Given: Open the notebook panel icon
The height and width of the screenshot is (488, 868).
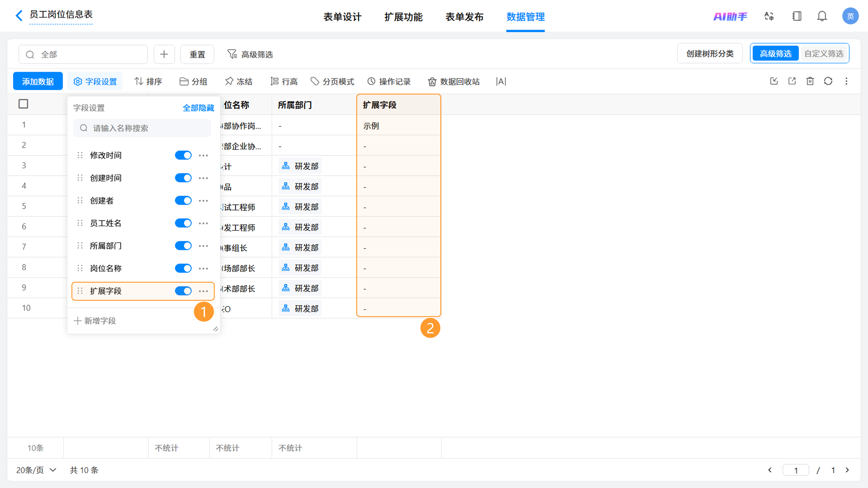Looking at the screenshot, I should coord(797,16).
